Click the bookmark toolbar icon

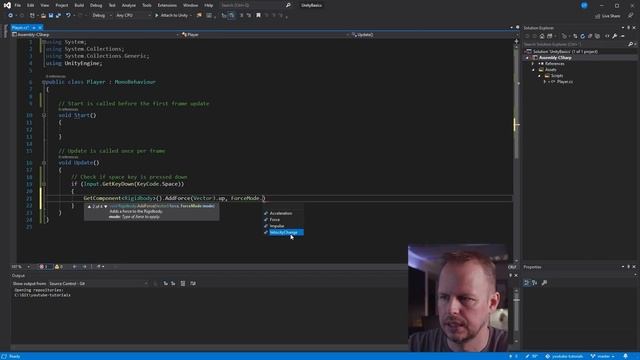[258, 16]
